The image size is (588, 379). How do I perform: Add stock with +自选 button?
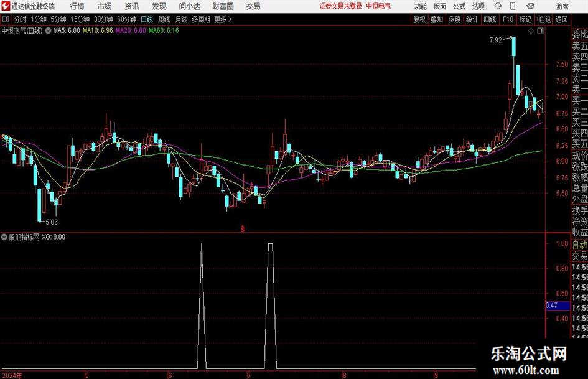pos(543,19)
